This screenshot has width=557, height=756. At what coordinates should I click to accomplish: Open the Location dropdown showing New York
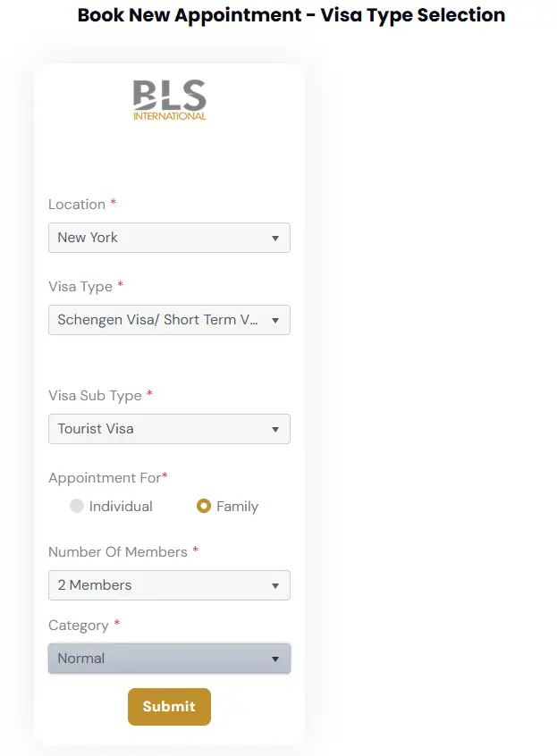coord(169,238)
